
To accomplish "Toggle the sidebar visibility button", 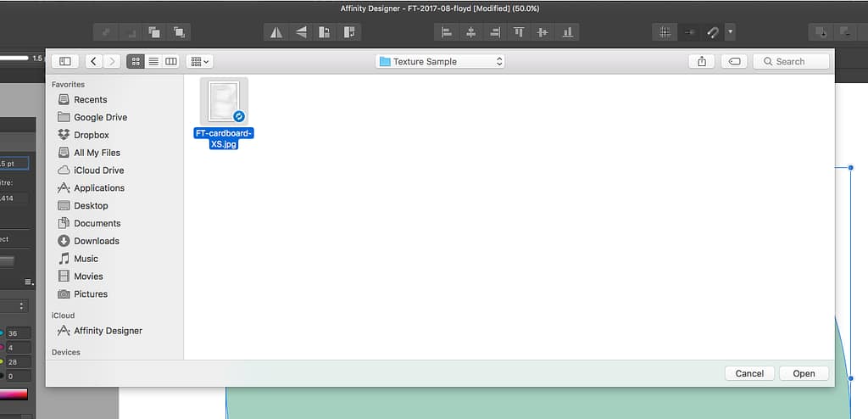I will (x=65, y=62).
